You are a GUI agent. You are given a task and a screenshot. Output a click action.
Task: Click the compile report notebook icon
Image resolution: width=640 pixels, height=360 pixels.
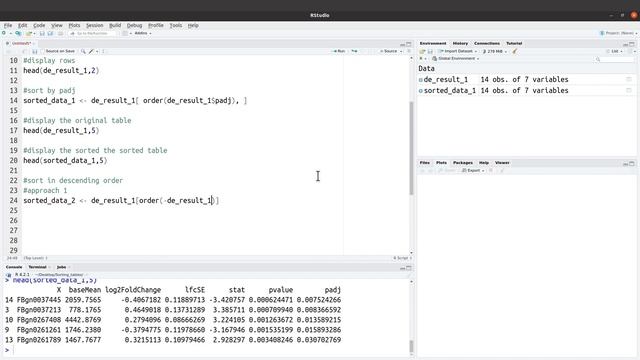103,51
